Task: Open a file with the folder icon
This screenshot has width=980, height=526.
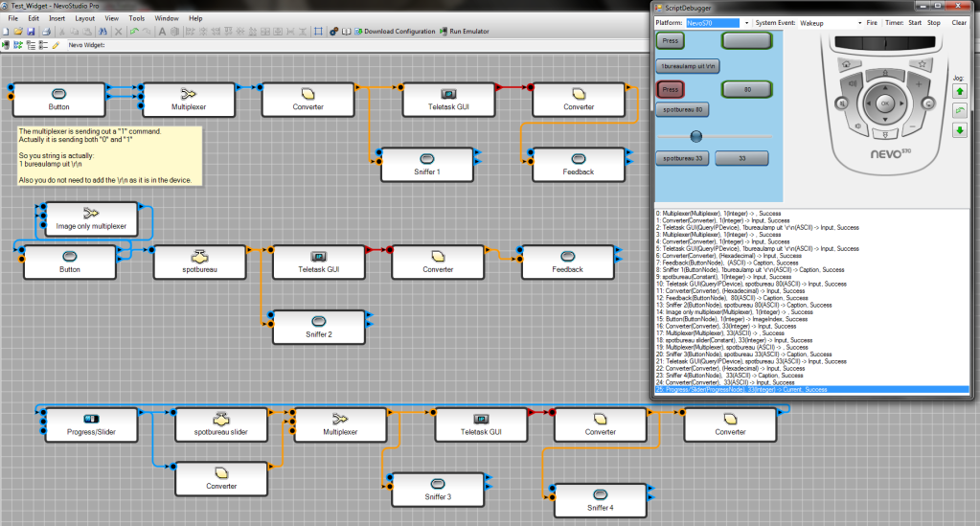Action: pyautogui.click(x=18, y=32)
